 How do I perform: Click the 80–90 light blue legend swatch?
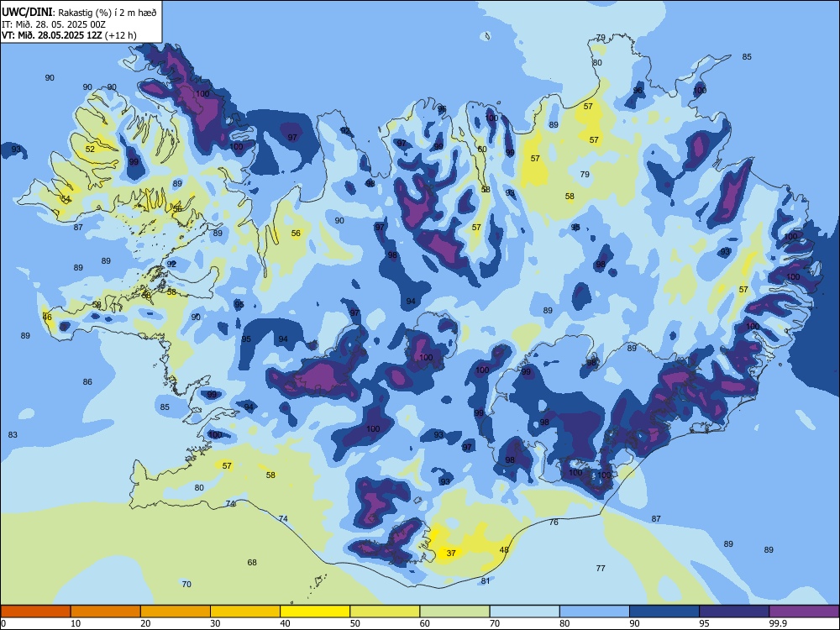pyautogui.click(x=595, y=612)
